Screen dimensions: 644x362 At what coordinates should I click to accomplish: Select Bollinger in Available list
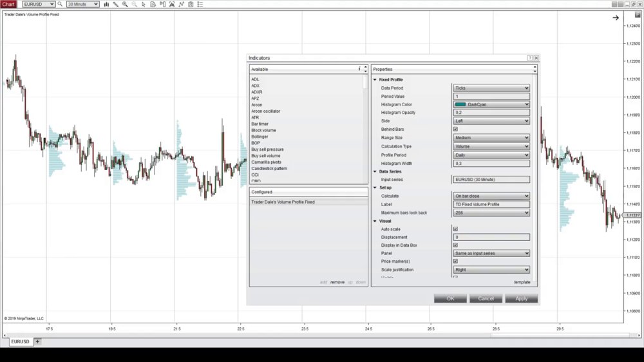260,137
